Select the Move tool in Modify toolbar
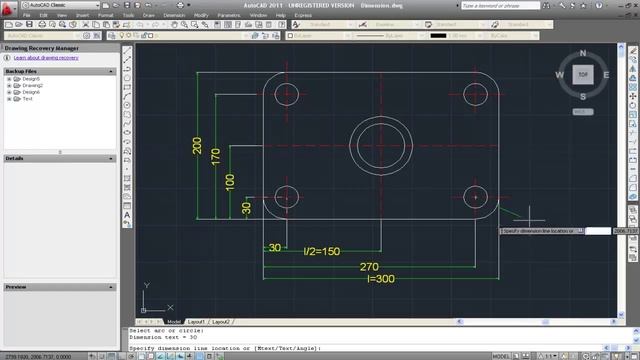 [633, 96]
